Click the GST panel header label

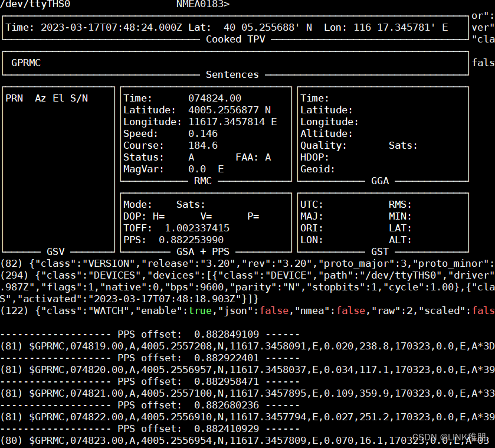(379, 251)
